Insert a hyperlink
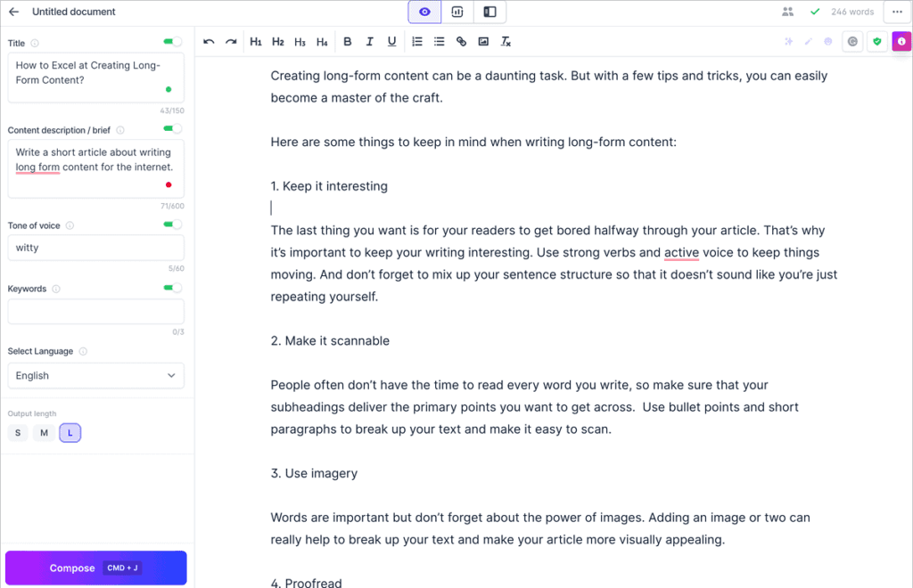This screenshot has width=913, height=588. tap(460, 41)
